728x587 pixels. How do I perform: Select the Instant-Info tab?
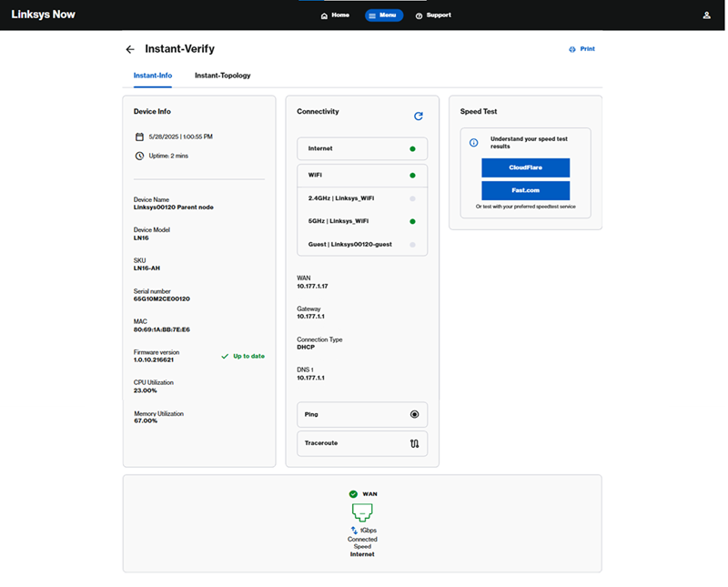pos(152,76)
